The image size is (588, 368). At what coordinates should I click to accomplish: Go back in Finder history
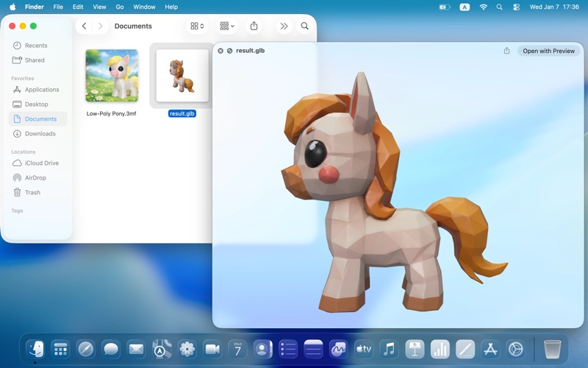coord(84,26)
